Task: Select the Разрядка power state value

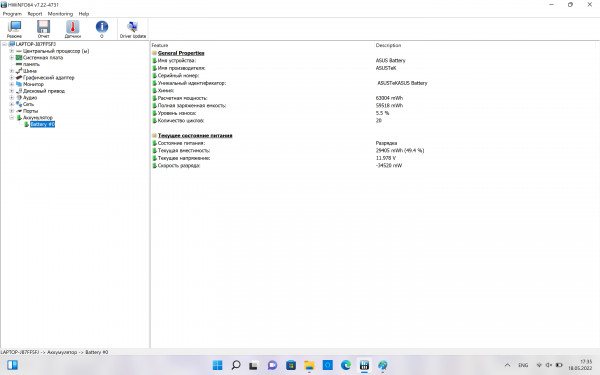Action: 386,143
